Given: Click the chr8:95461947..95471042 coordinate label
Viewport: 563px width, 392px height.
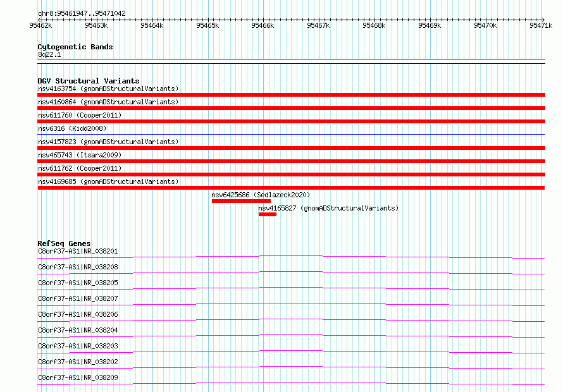Looking at the screenshot, I should pyautogui.click(x=82, y=14).
